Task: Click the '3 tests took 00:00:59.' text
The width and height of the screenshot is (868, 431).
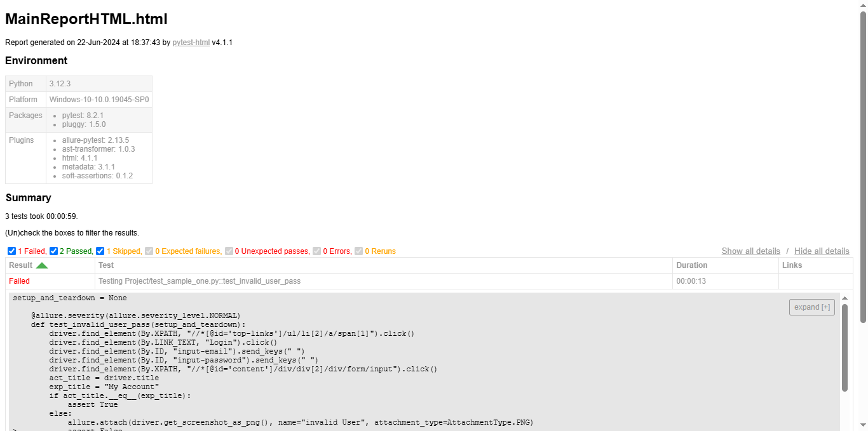Action: (x=41, y=216)
